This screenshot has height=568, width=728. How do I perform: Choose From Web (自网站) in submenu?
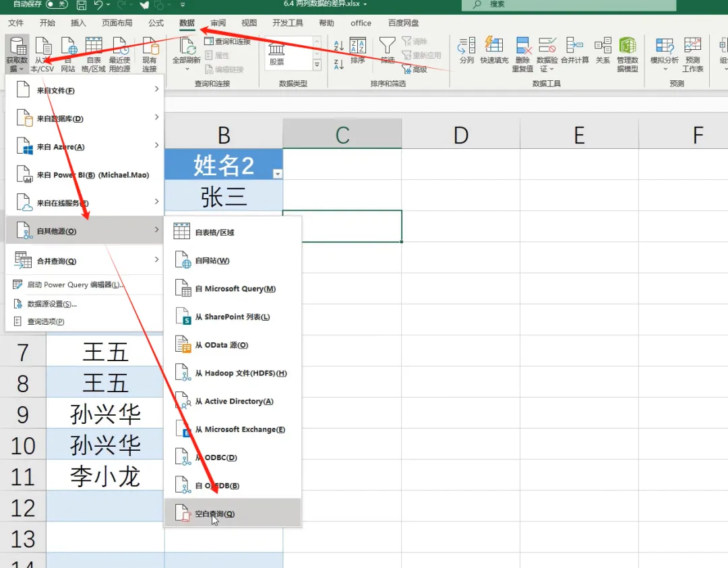tap(233, 260)
